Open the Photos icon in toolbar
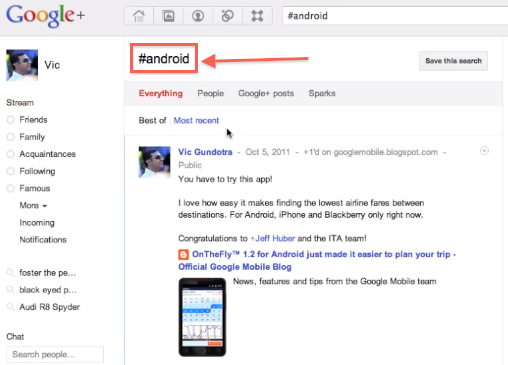Image resolution: width=508 pixels, height=365 pixels. click(168, 16)
